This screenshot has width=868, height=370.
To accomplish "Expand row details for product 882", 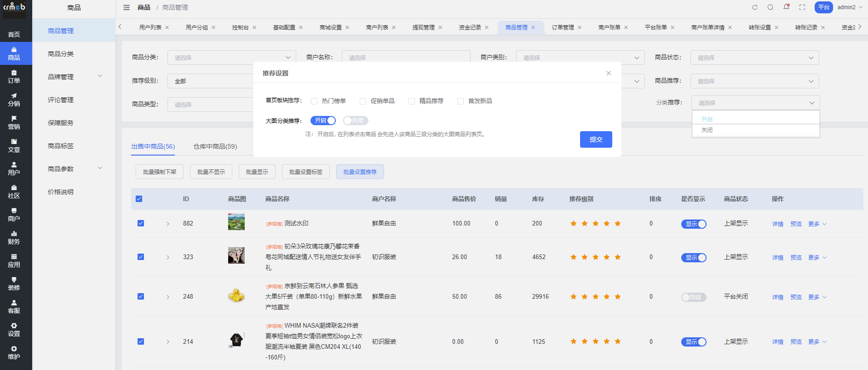I will 168,224.
